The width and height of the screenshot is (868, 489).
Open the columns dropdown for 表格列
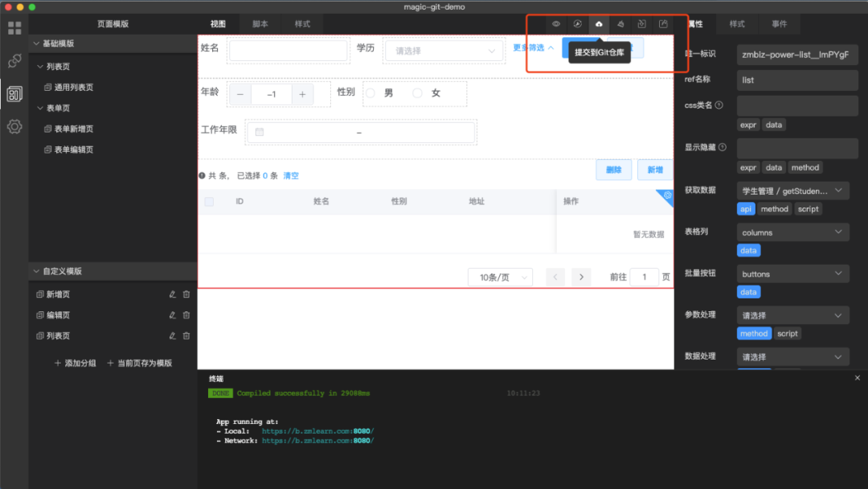[792, 232]
